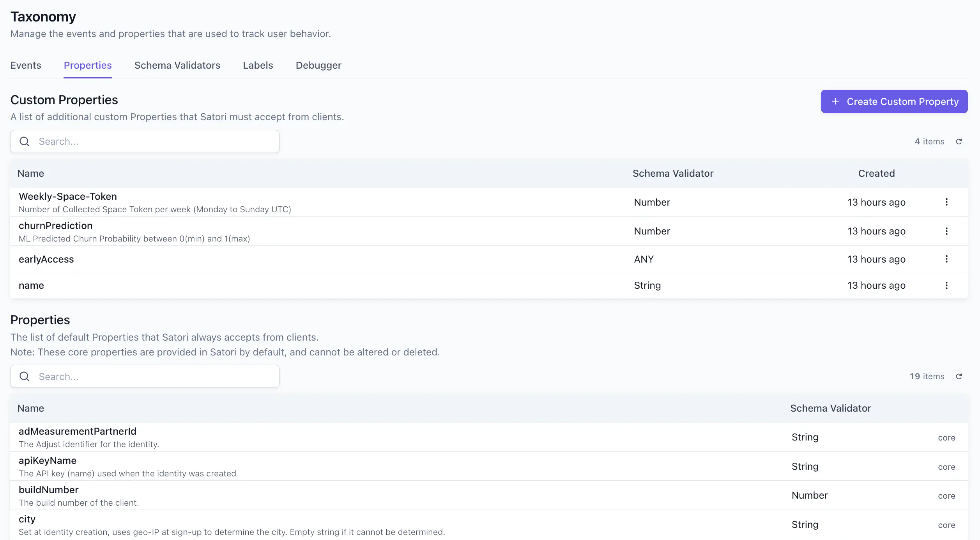The height and width of the screenshot is (540, 980).
Task: Click the refresh icon next to 19 items
Action: [x=959, y=377]
